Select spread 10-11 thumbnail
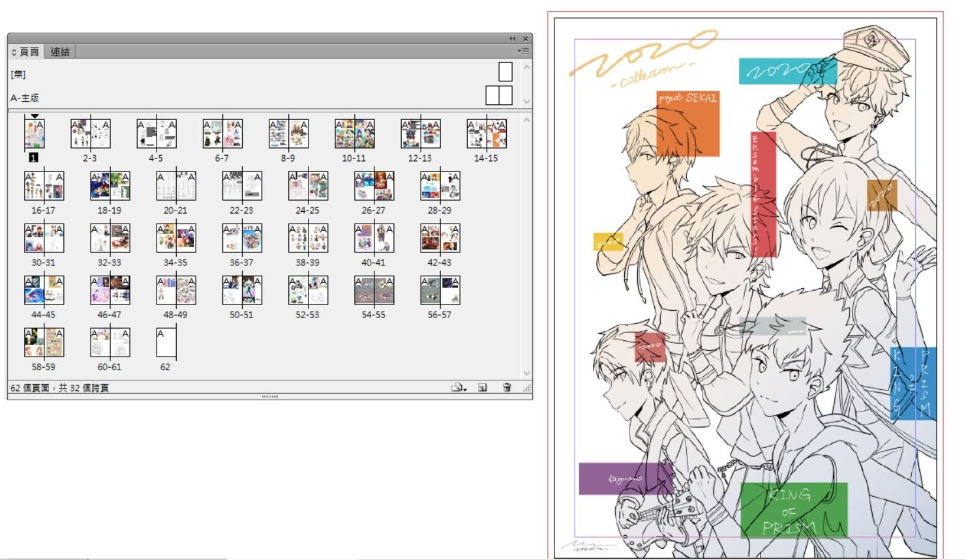 [x=354, y=134]
